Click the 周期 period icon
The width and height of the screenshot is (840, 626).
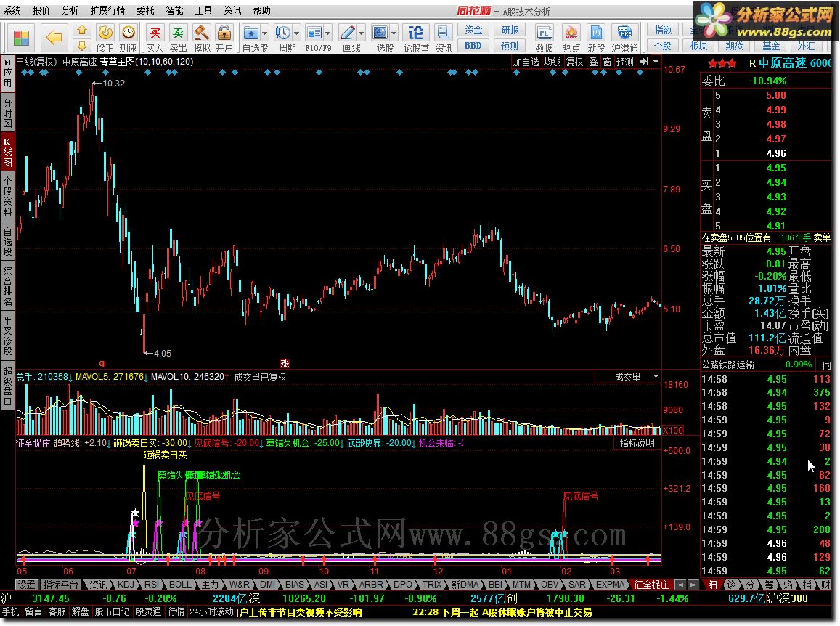(283, 33)
